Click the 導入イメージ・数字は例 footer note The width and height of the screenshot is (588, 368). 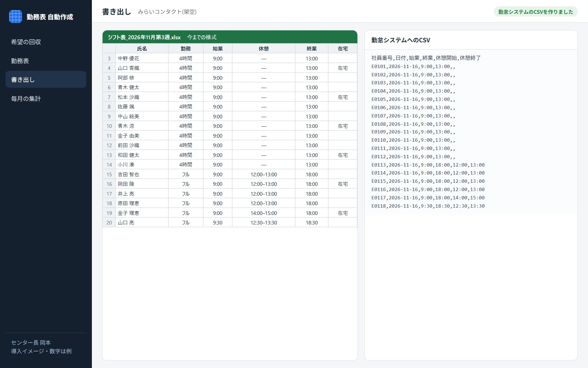[x=41, y=351]
